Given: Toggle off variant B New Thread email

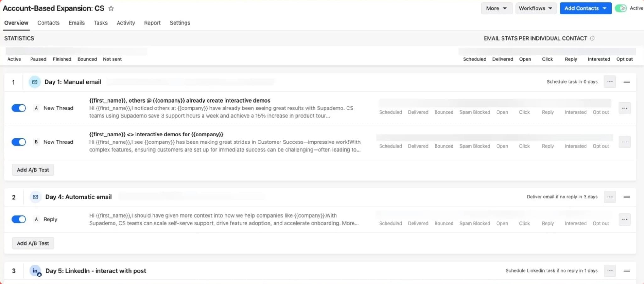Looking at the screenshot, I should click(19, 142).
